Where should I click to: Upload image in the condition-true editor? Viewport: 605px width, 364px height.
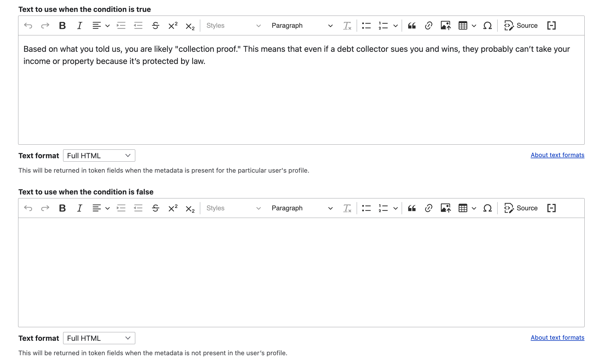(446, 26)
